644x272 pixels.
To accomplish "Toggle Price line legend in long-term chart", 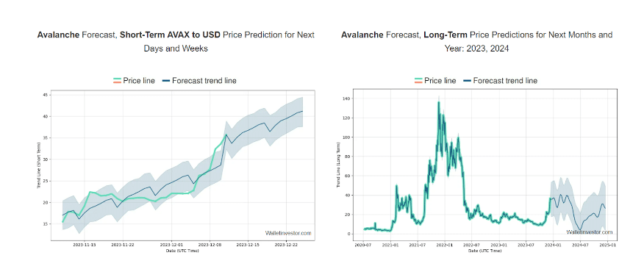I will pyautogui.click(x=435, y=81).
